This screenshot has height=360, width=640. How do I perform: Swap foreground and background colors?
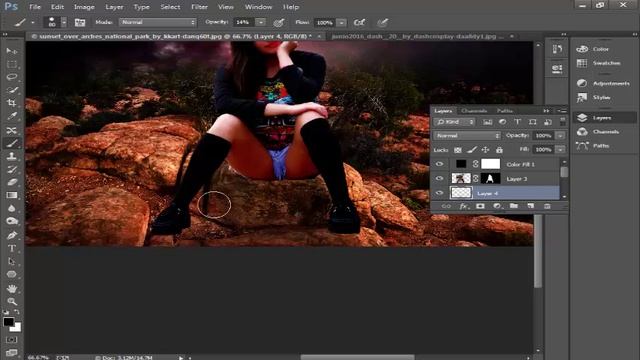17,312
